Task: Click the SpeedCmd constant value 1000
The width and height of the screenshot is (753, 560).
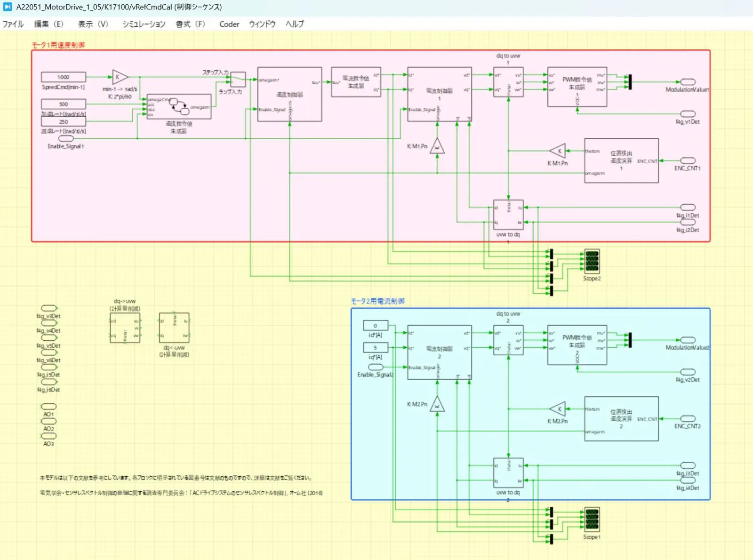Action: pyautogui.click(x=64, y=77)
